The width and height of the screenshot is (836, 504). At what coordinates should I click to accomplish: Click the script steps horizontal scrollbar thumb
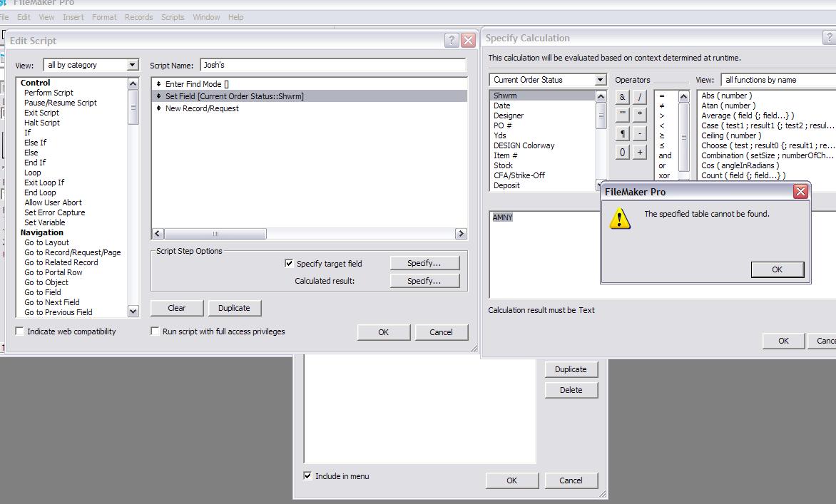(215, 234)
